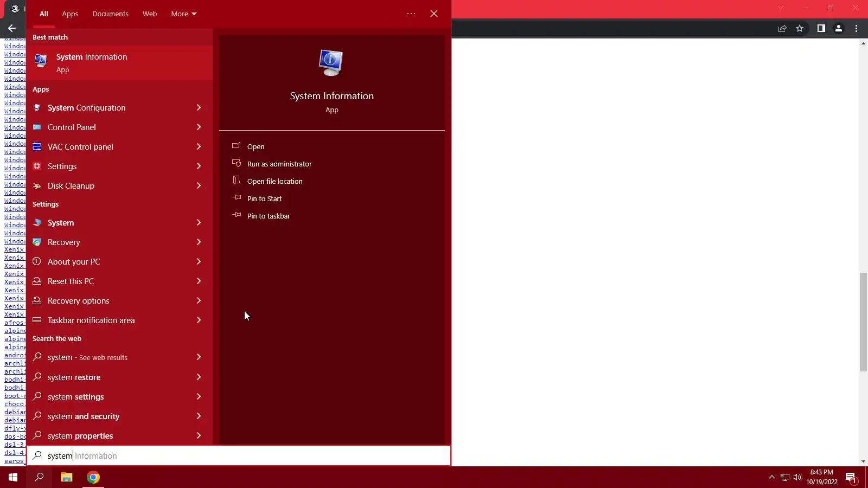The width and height of the screenshot is (868, 488).
Task: Click the 'system and security' web suggestion
Action: coord(84,416)
